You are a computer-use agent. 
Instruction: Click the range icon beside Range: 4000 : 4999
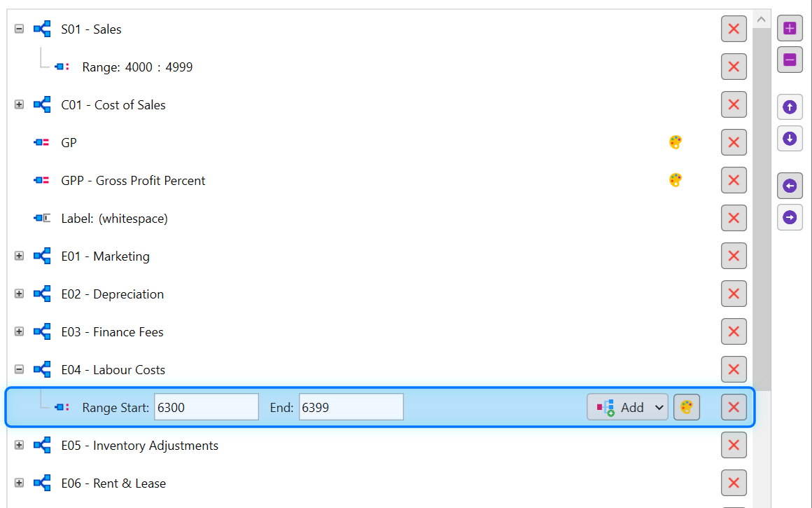click(x=62, y=67)
